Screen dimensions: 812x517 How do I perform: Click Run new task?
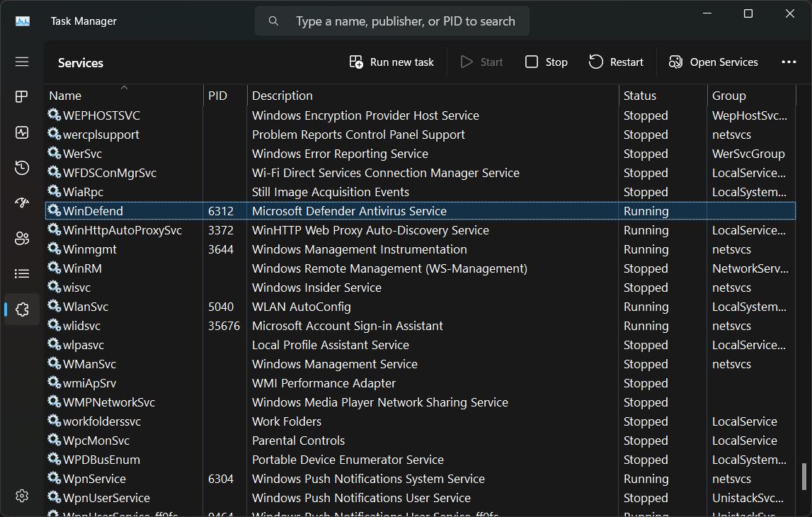(x=391, y=62)
